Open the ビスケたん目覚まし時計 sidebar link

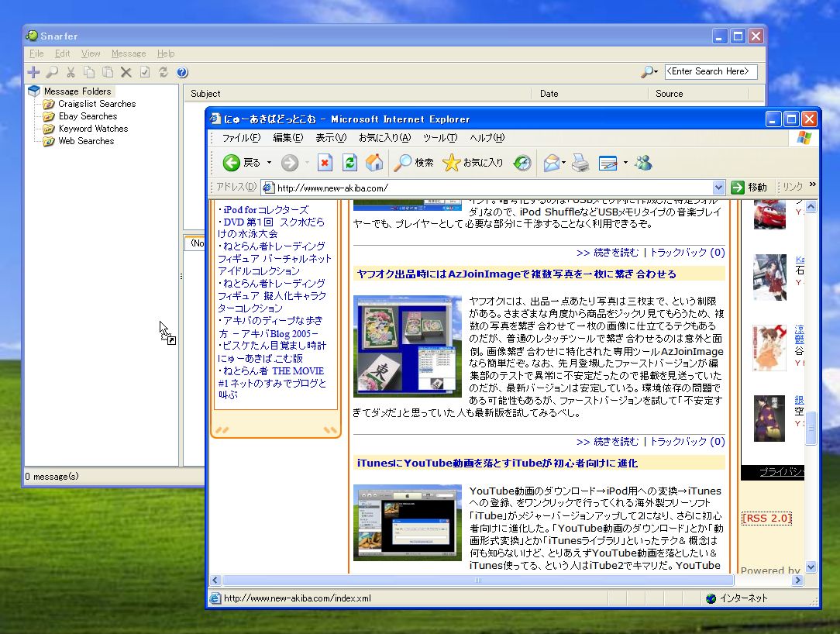(x=272, y=352)
